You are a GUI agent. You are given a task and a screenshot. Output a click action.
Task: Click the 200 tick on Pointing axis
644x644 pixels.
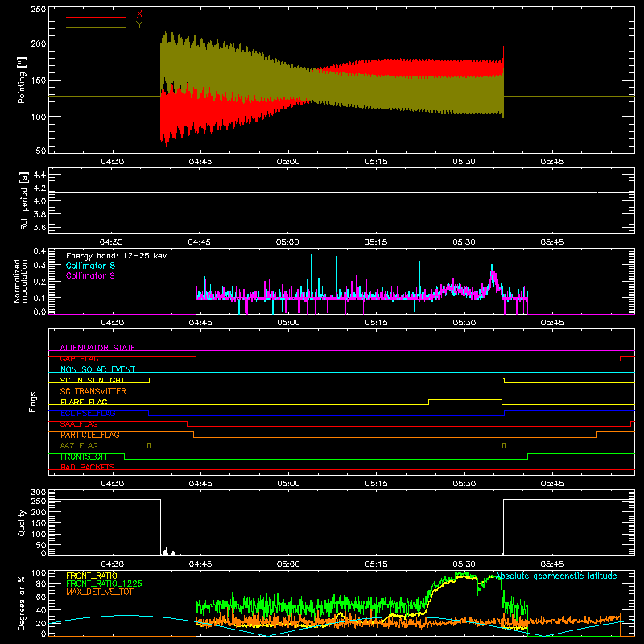click(x=39, y=43)
